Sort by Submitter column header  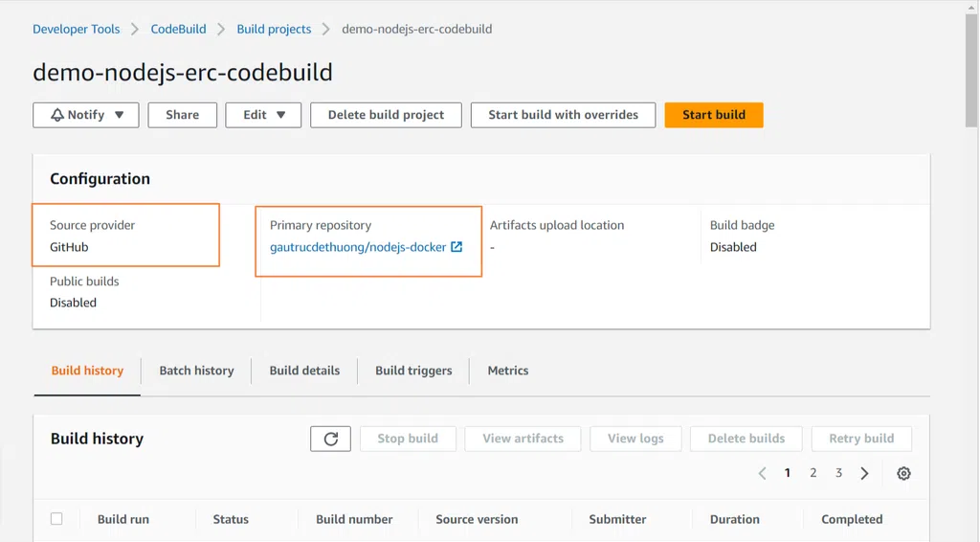[617, 519]
